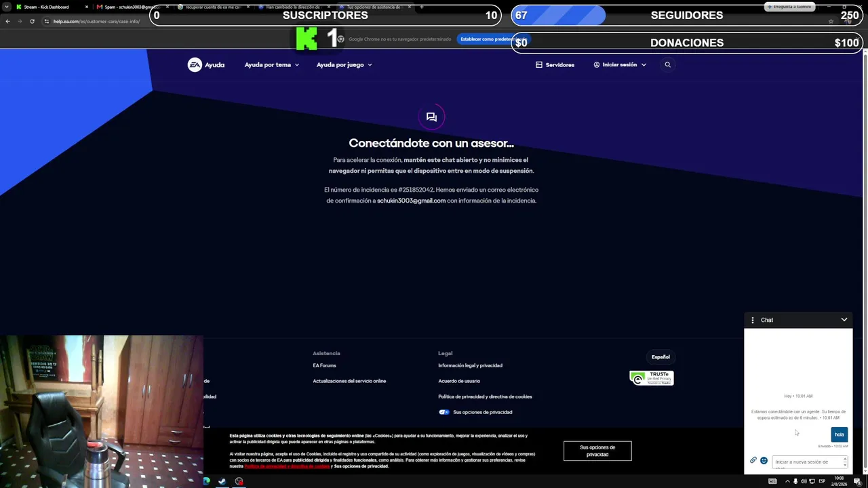Expand the Iniciar sesión dropdown

click(x=644, y=64)
